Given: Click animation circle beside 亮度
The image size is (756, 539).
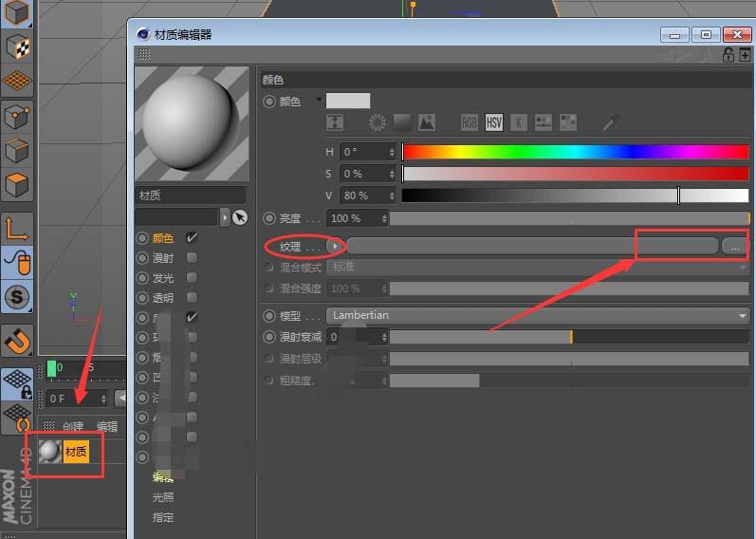Looking at the screenshot, I should click(269, 218).
